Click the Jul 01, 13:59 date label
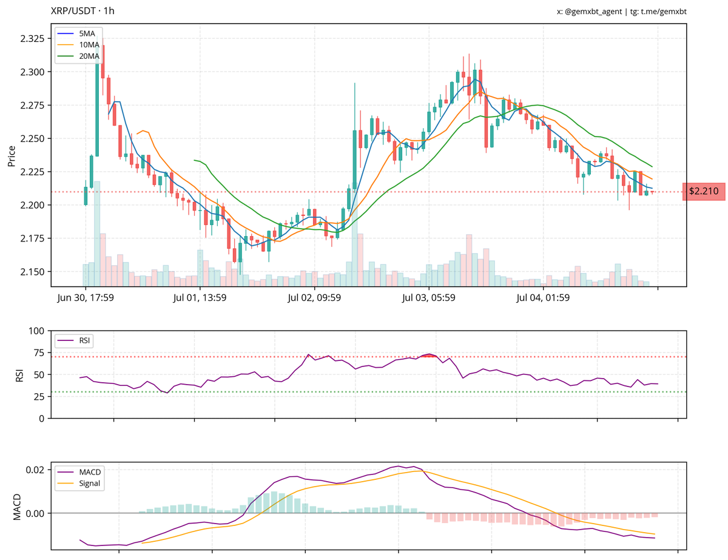728x560 pixels. 199,298
